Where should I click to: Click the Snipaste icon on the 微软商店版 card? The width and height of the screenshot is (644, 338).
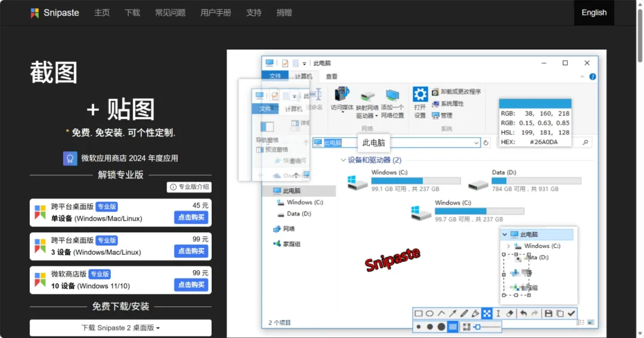(40, 280)
